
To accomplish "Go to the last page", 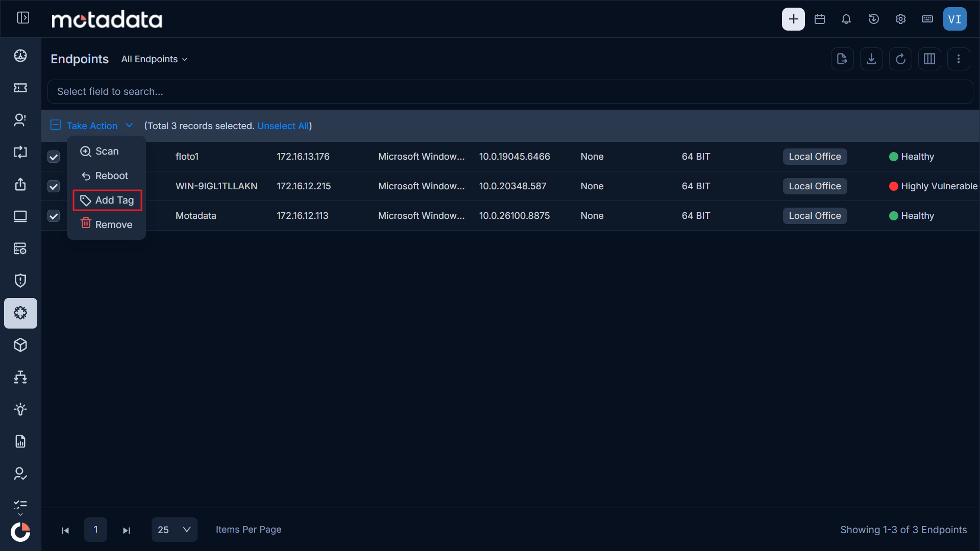I will pyautogui.click(x=127, y=530).
